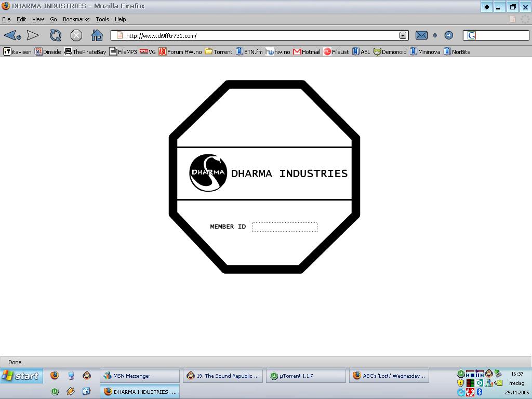Open the Hotmail bookmark

click(307, 52)
